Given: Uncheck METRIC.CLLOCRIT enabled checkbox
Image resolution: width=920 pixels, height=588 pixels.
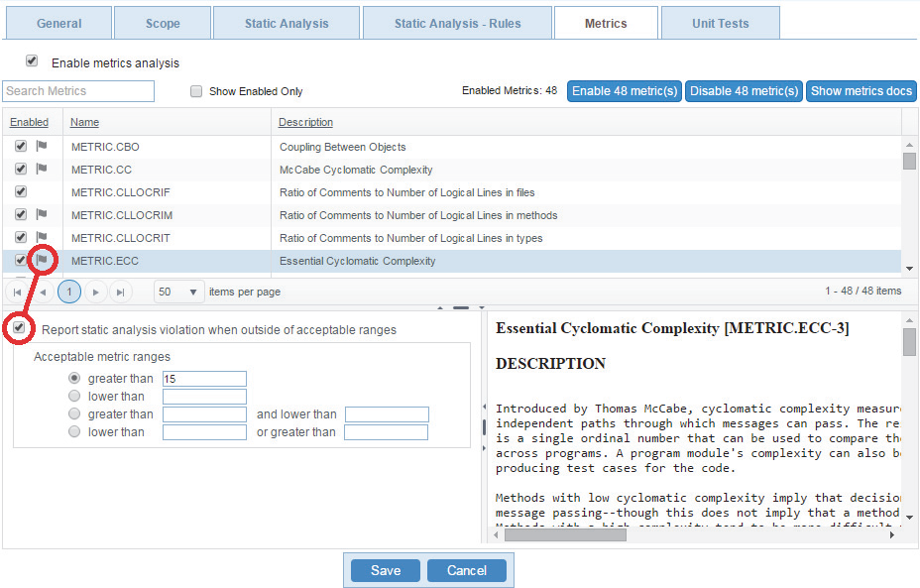Looking at the screenshot, I should 21,237.
